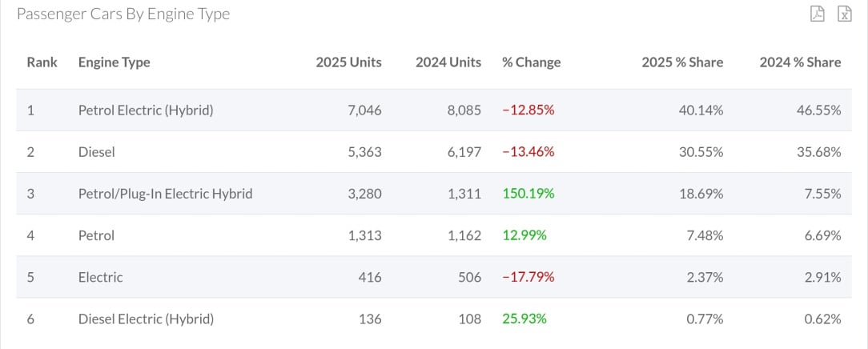Sort by % Change column header
The height and width of the screenshot is (349, 868).
coord(532,62)
